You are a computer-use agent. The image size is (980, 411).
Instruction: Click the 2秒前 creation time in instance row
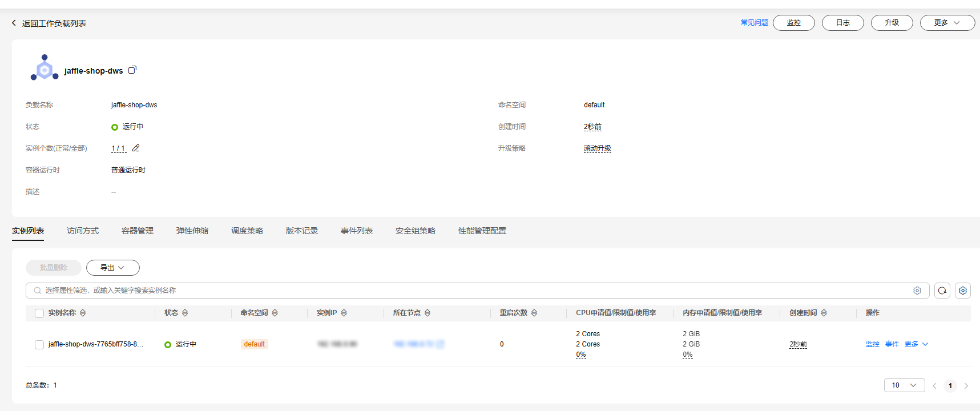(x=798, y=344)
